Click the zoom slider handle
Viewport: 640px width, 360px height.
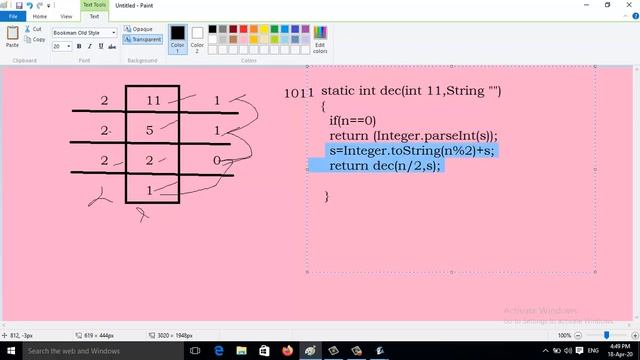(607, 335)
